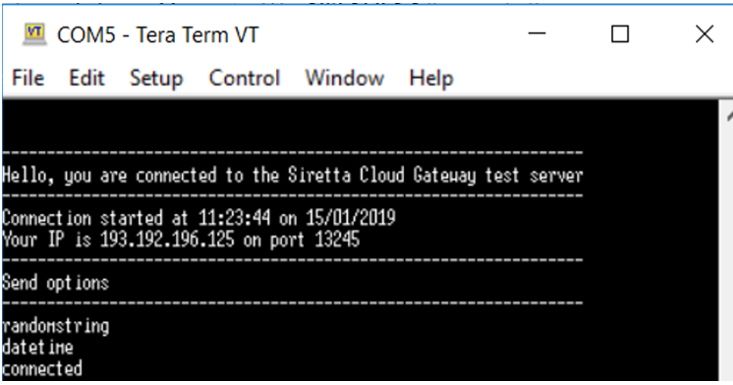Minimize the COM5 Tera Term window

(x=537, y=34)
